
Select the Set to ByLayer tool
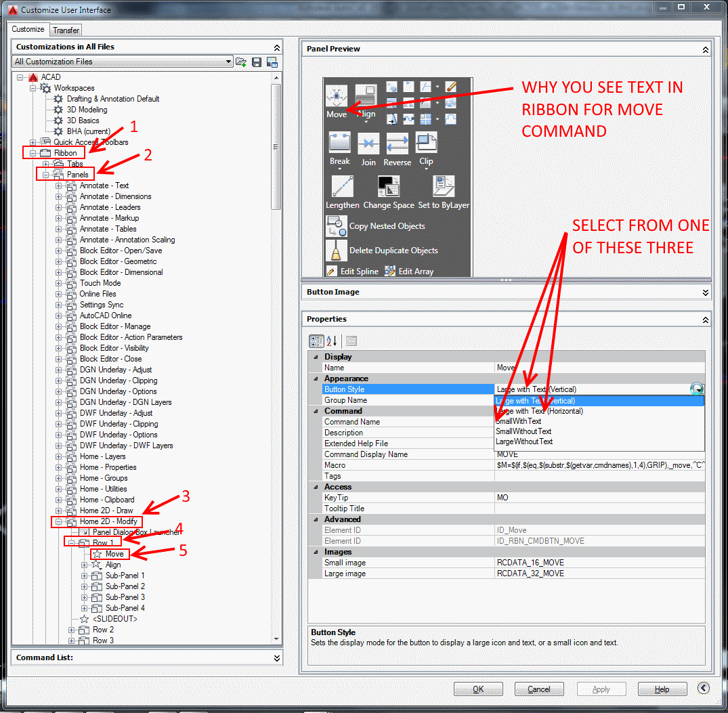[444, 186]
